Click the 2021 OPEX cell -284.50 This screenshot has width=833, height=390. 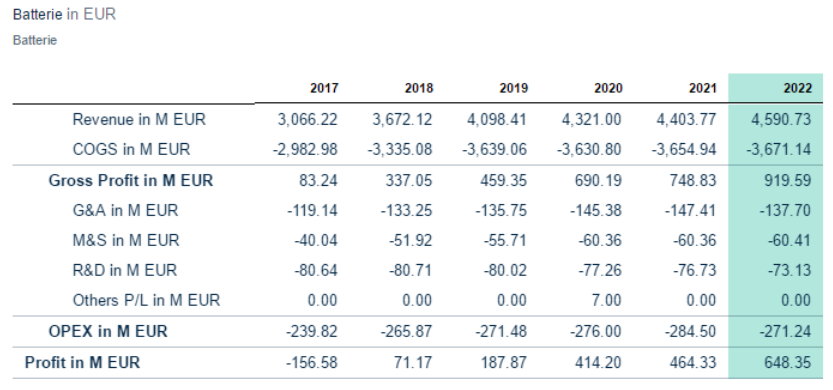pos(690,332)
